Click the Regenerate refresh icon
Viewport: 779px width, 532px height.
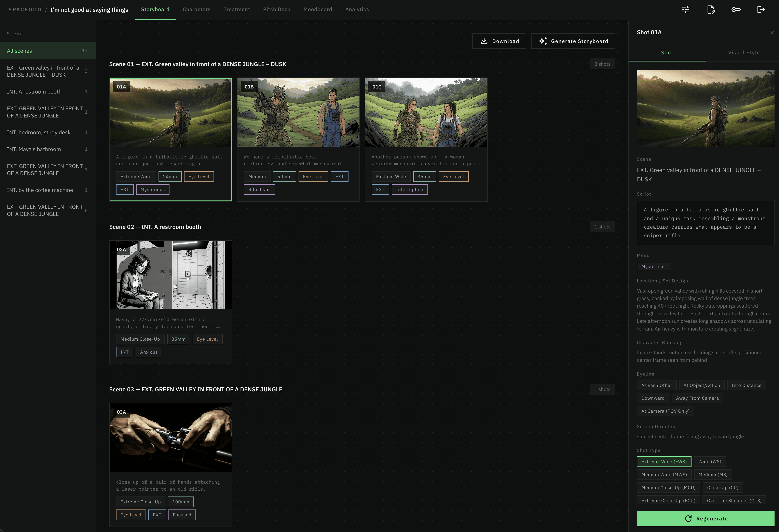688,519
